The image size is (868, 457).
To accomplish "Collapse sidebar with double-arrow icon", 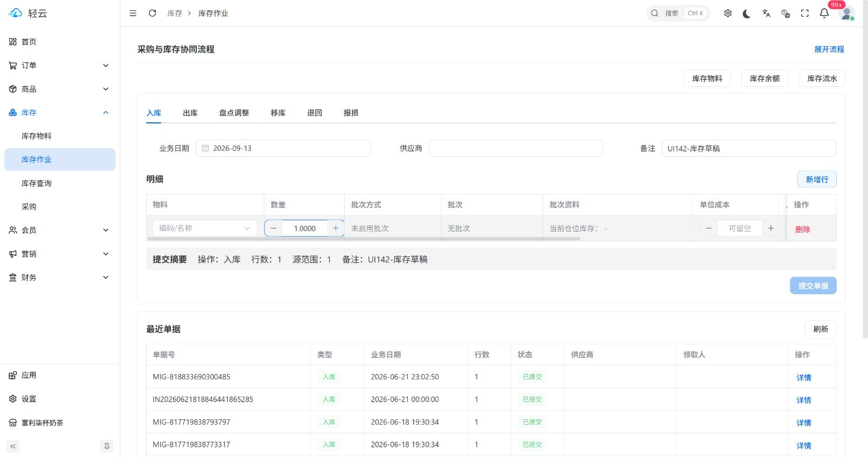I will (x=13, y=446).
